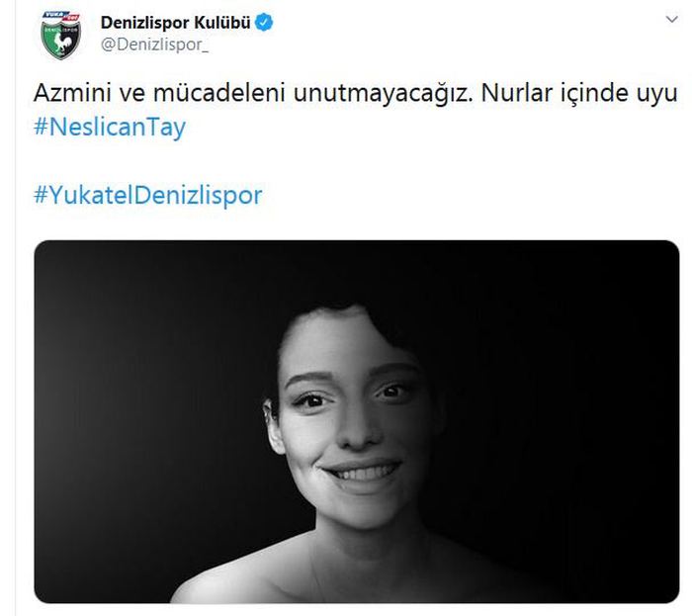Visit the @Denizlispor_ handle
Viewport: 692px width, 616px height.
[x=154, y=44]
